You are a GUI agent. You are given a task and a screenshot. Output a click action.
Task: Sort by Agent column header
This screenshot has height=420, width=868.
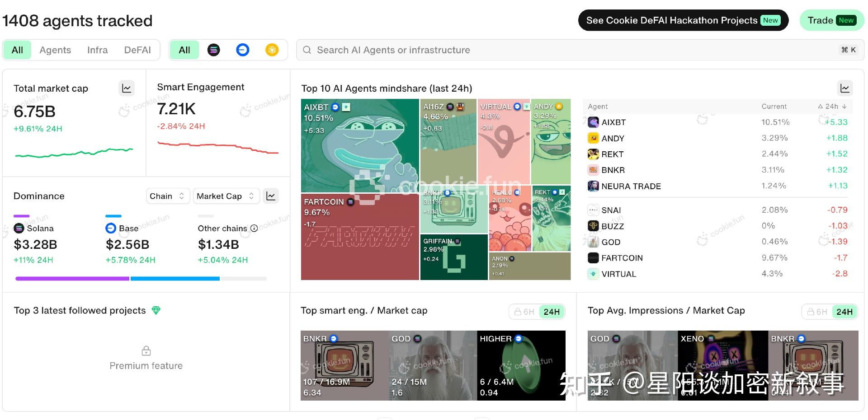[598, 107]
